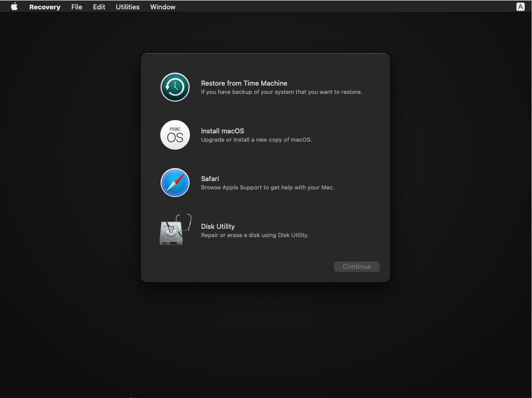The height and width of the screenshot is (398, 532).
Task: Click 'Upgrade or Install a new copy' description
Action: tap(256, 140)
